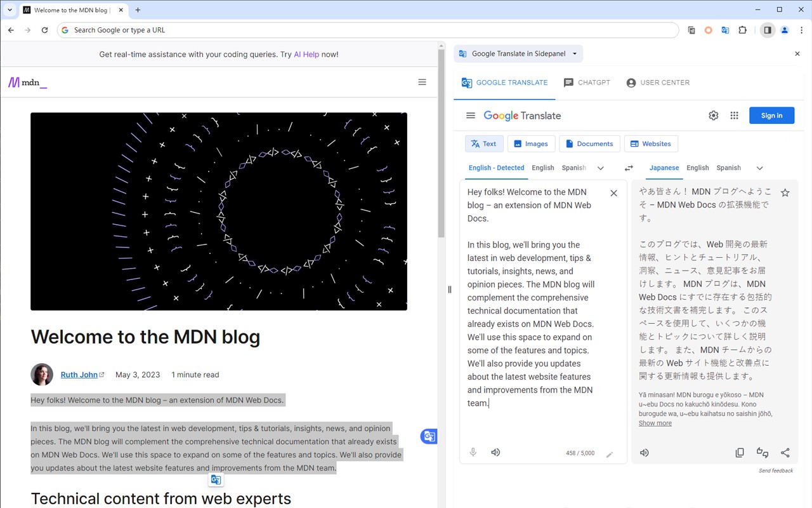Open the Google apps grid
The width and height of the screenshot is (812, 508).
pyautogui.click(x=734, y=116)
